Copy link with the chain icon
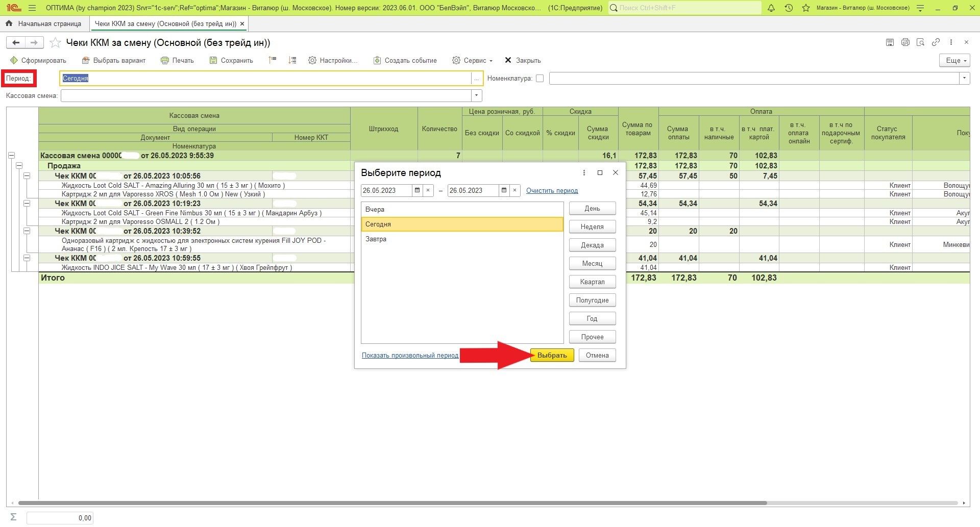This screenshot has width=980, height=527. click(936, 42)
